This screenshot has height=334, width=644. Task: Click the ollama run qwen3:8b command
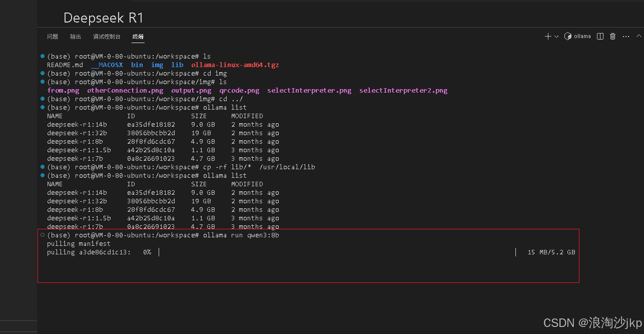point(241,235)
